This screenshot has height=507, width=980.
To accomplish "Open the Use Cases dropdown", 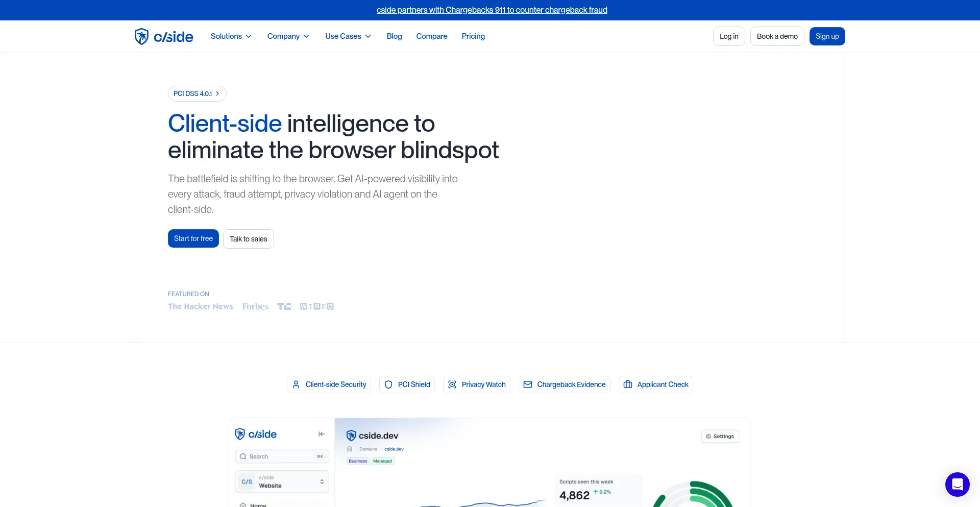I will point(348,36).
